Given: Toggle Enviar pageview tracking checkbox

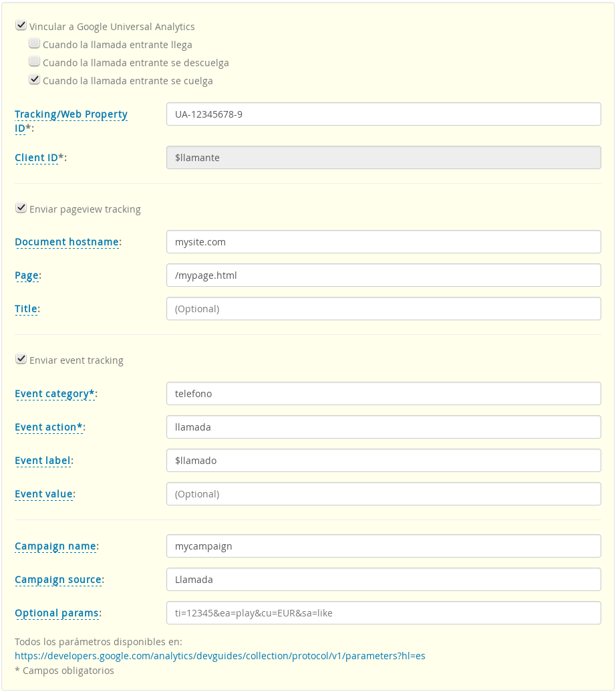Looking at the screenshot, I should 21,209.
